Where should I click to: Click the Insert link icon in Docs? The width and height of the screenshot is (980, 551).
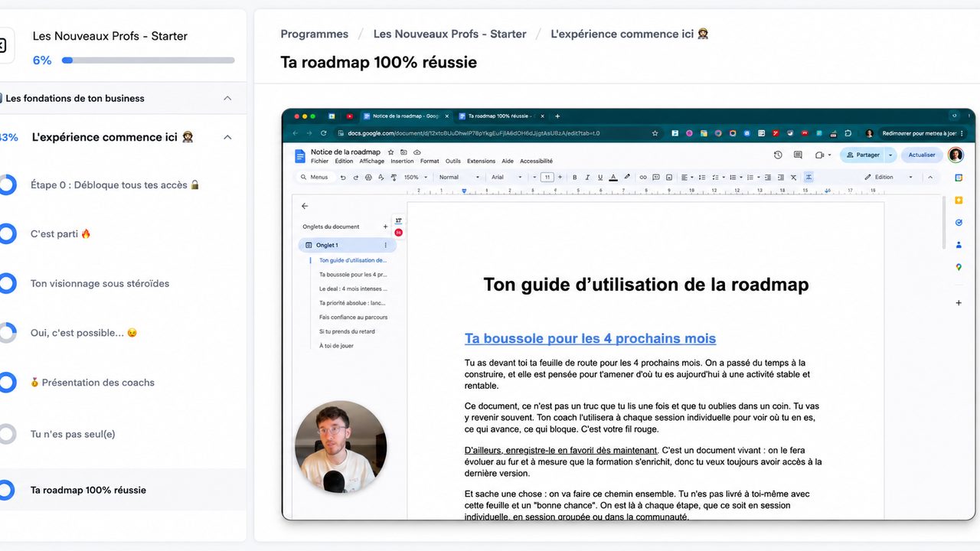pos(643,178)
